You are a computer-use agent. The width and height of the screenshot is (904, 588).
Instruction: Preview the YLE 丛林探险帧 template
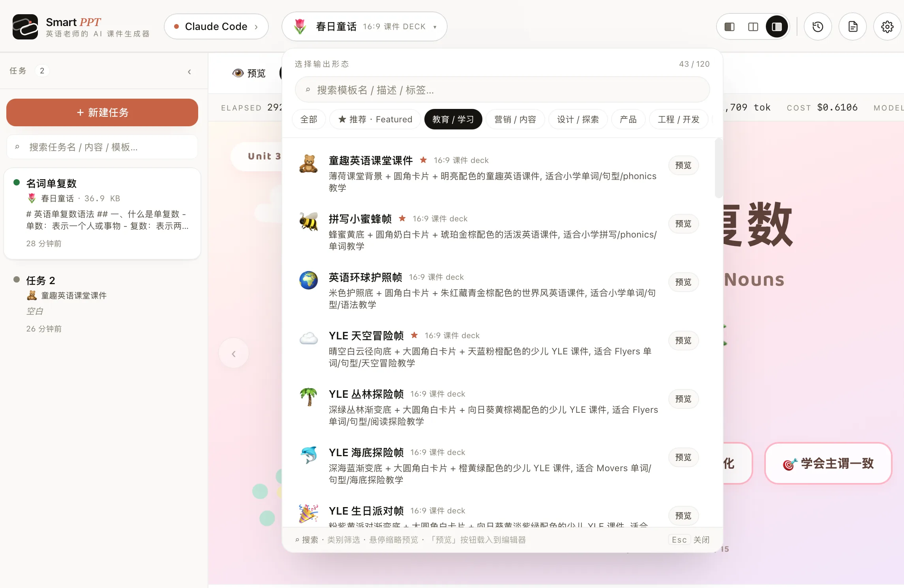coord(683,399)
